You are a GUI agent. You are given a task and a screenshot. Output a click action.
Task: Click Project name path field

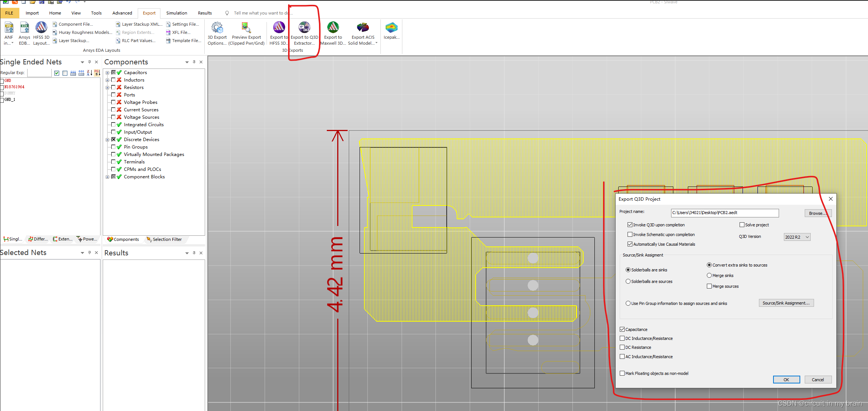[x=725, y=213]
